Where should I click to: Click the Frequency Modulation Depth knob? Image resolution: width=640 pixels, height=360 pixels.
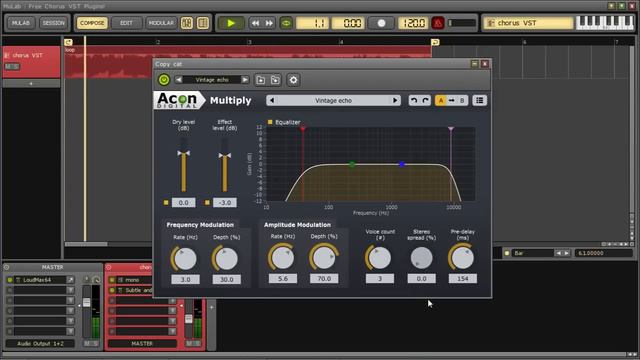click(x=226, y=259)
